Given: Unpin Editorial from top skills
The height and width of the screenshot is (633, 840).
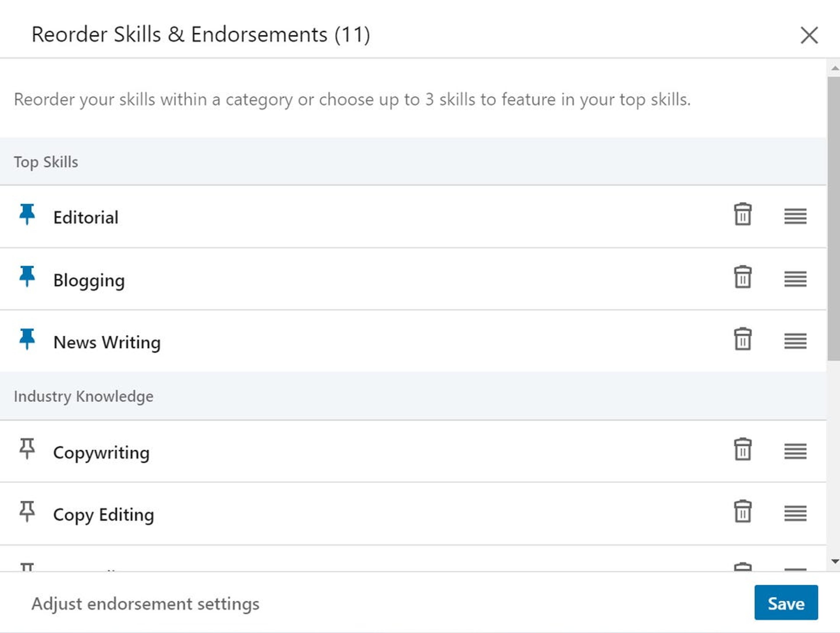Looking at the screenshot, I should click(27, 215).
